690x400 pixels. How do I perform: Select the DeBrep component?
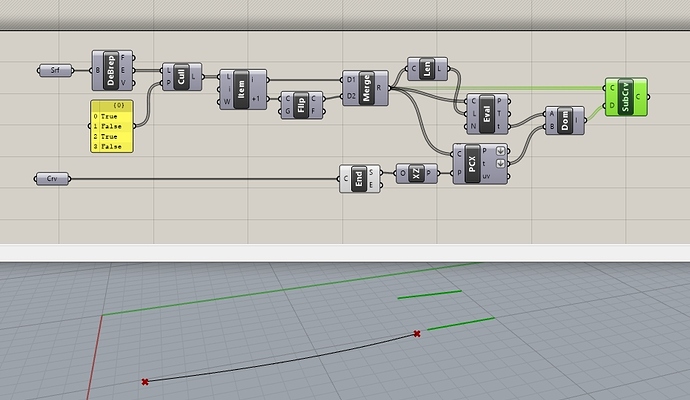click(112, 70)
